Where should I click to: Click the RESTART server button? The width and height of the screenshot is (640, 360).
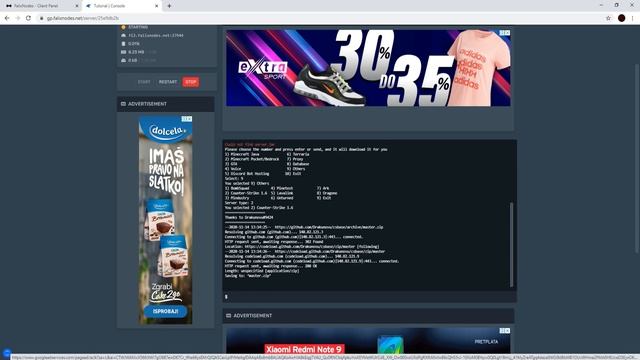click(x=168, y=82)
